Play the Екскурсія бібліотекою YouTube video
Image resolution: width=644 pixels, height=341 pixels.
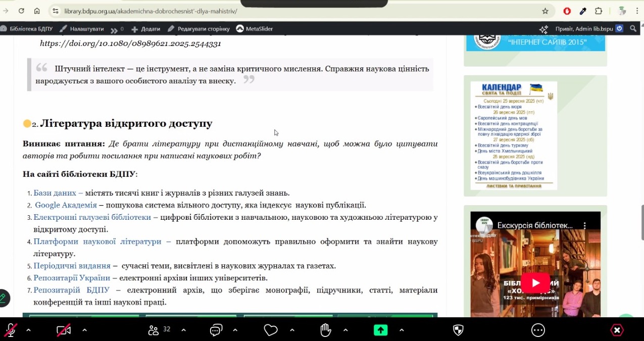[x=535, y=282]
